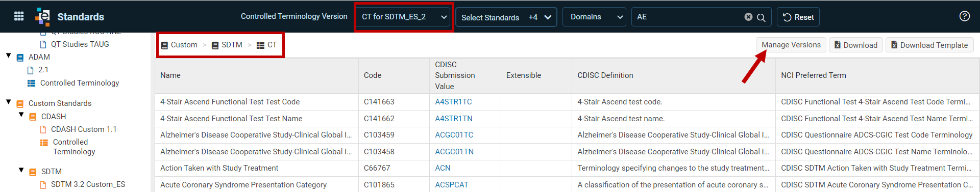Click Acute Coronary Syndrome Presentation Category name
980x192 pixels.
[x=243, y=185]
